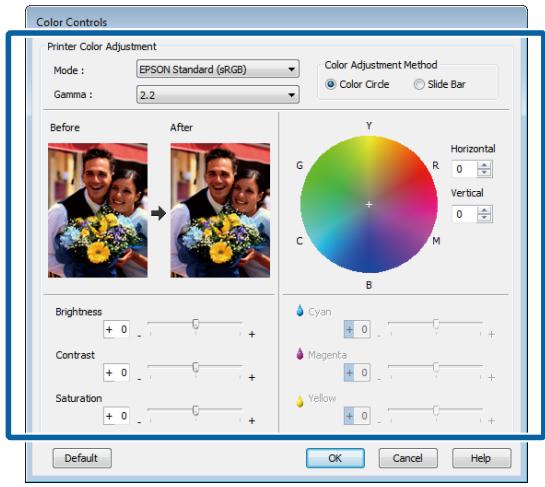Image resolution: width=545 pixels, height=487 pixels.
Task: Click the minus sign left of Contrast slider
Action: pos(139,379)
